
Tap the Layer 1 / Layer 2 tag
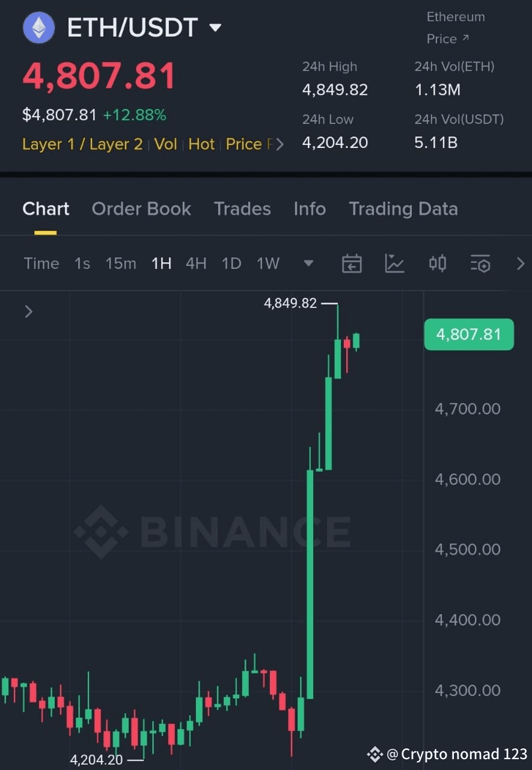tap(82, 144)
